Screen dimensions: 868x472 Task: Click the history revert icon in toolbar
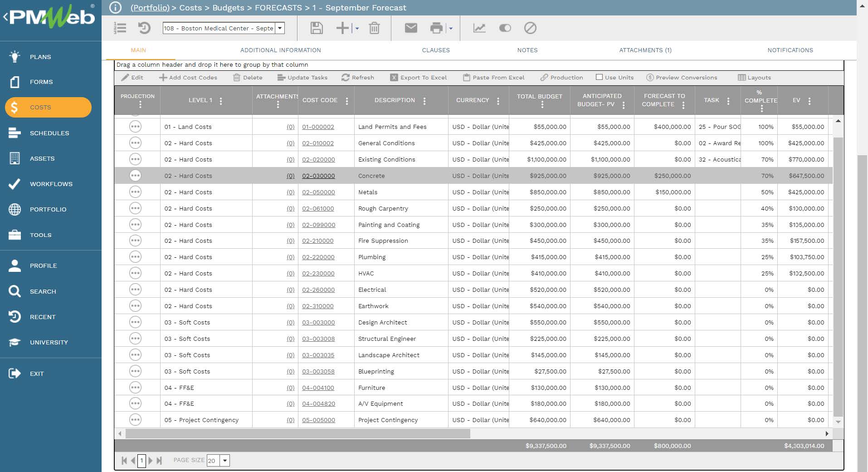[x=144, y=28]
